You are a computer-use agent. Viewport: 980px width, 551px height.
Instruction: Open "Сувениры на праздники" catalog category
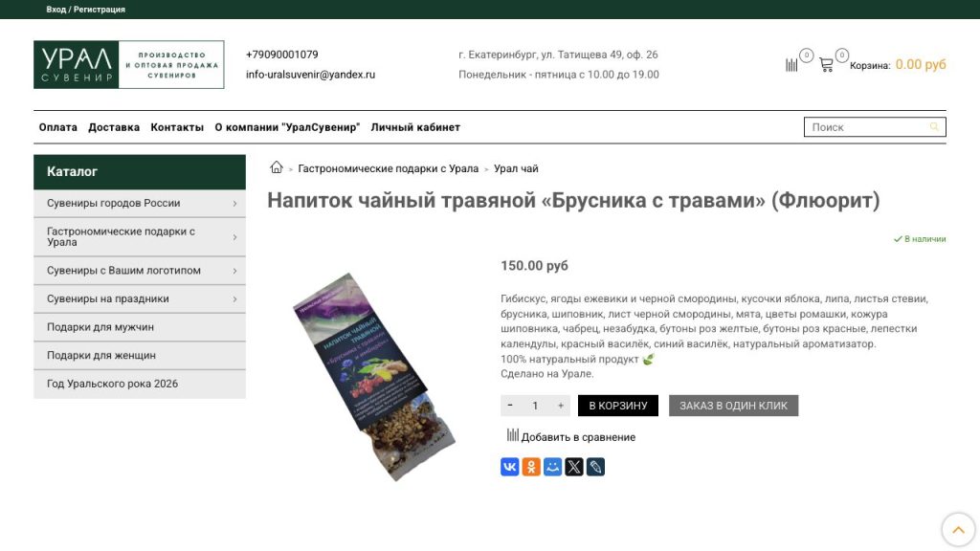coord(140,298)
